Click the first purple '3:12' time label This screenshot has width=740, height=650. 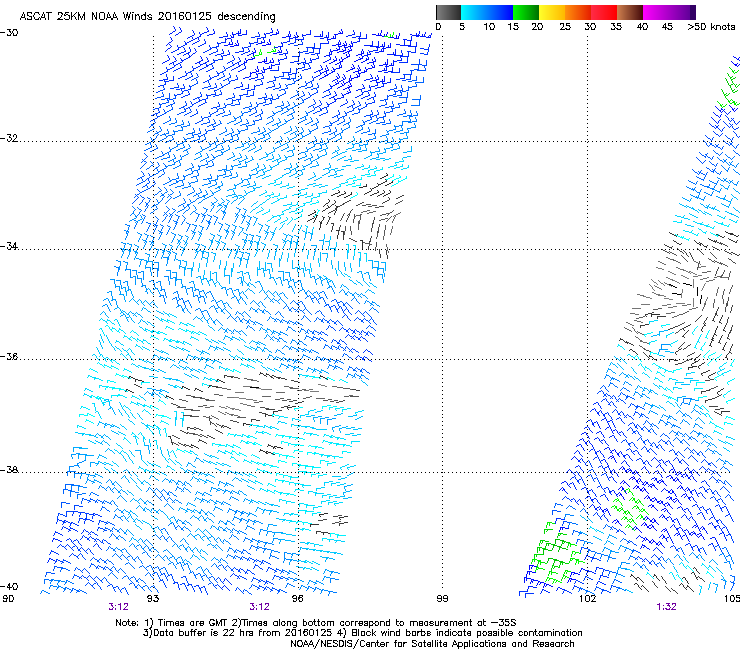coord(118,607)
